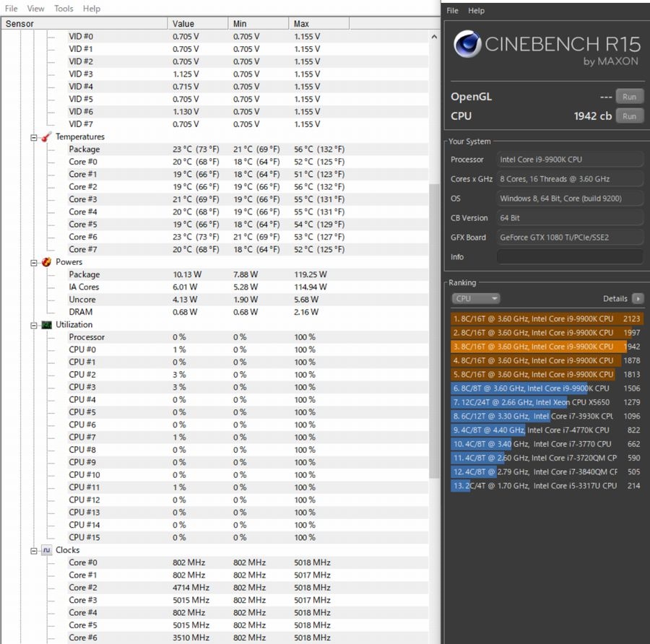650x644 pixels.
Task: Click the Utilization chip icon
Action: click(x=46, y=324)
